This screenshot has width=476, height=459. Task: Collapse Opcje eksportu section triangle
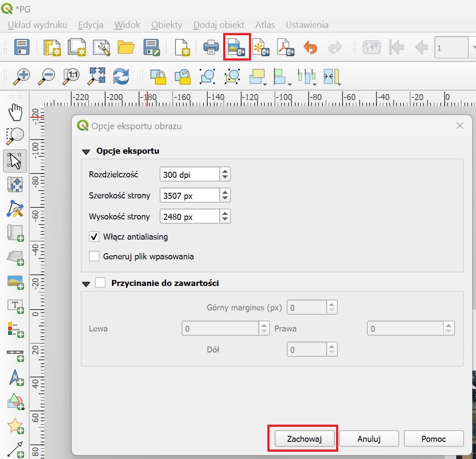click(86, 152)
